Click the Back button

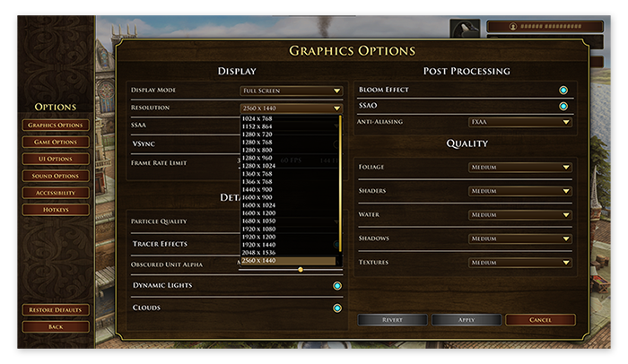coord(56,326)
